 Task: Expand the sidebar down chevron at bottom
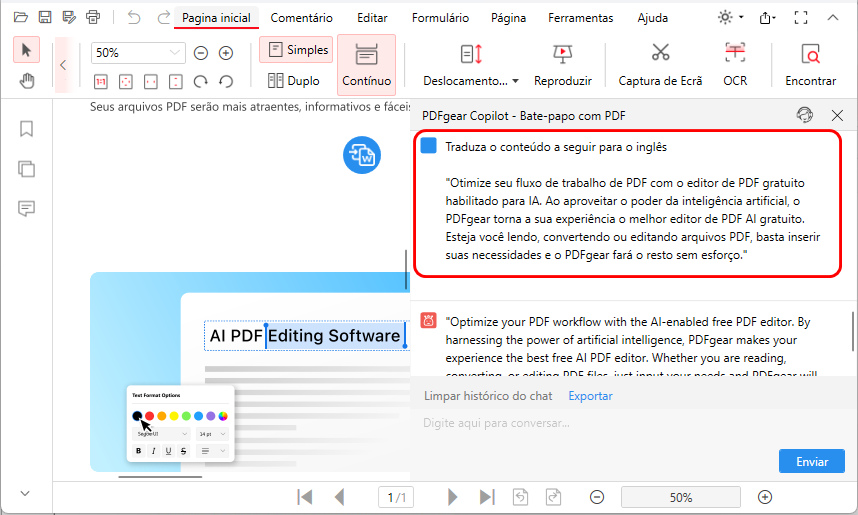25,494
